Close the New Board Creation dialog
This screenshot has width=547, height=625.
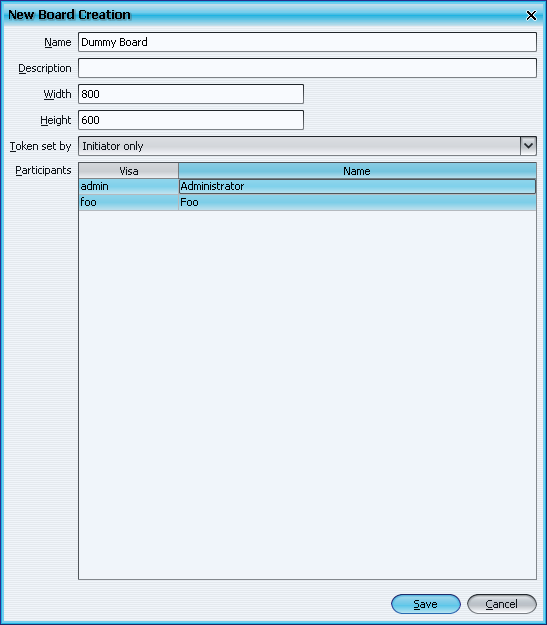click(x=531, y=16)
